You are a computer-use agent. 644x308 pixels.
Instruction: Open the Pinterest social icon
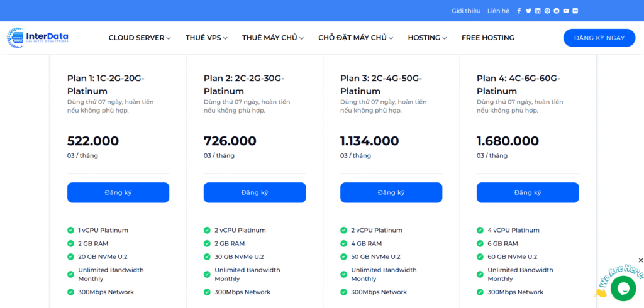pos(547,11)
